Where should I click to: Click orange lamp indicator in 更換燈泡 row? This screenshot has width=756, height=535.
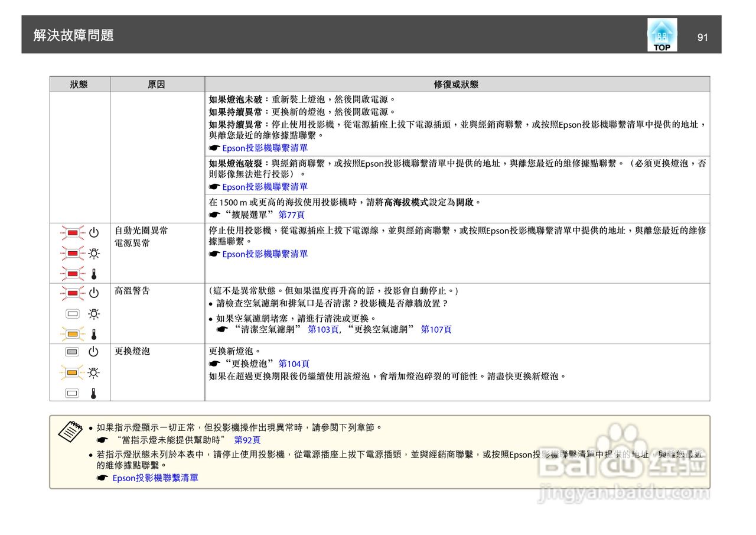pyautogui.click(x=73, y=372)
